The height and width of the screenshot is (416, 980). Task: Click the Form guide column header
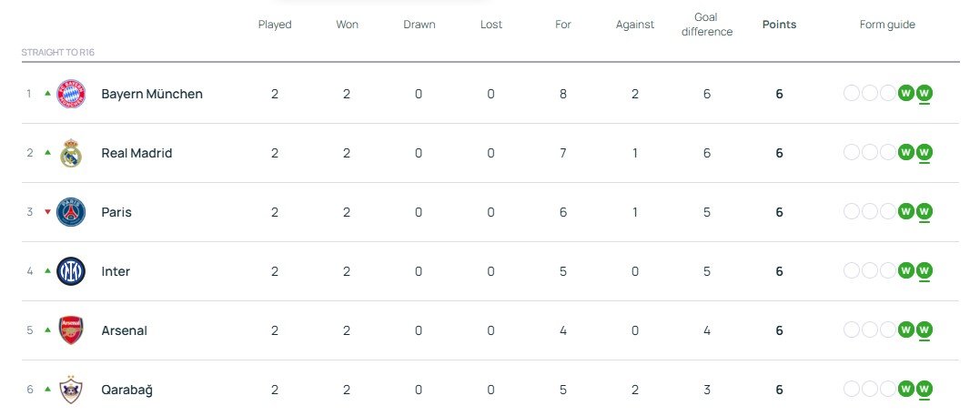(887, 25)
